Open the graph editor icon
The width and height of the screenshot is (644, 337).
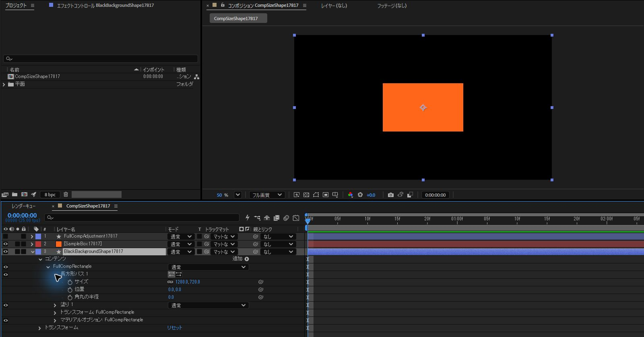point(296,218)
